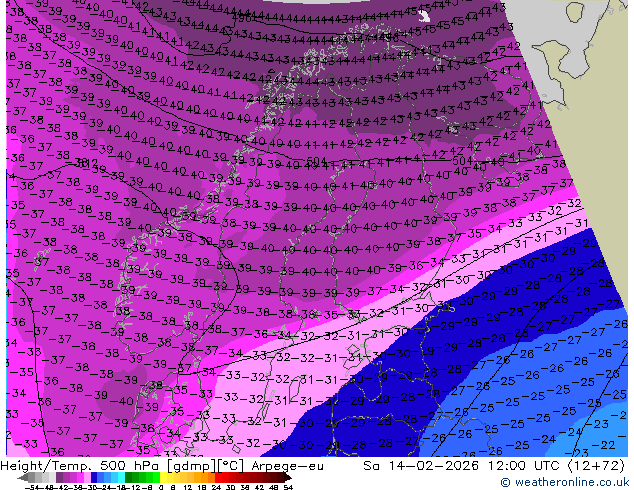The height and width of the screenshot is (490, 634).
Task: Click the dark blue legend swatch
Action: [94, 478]
